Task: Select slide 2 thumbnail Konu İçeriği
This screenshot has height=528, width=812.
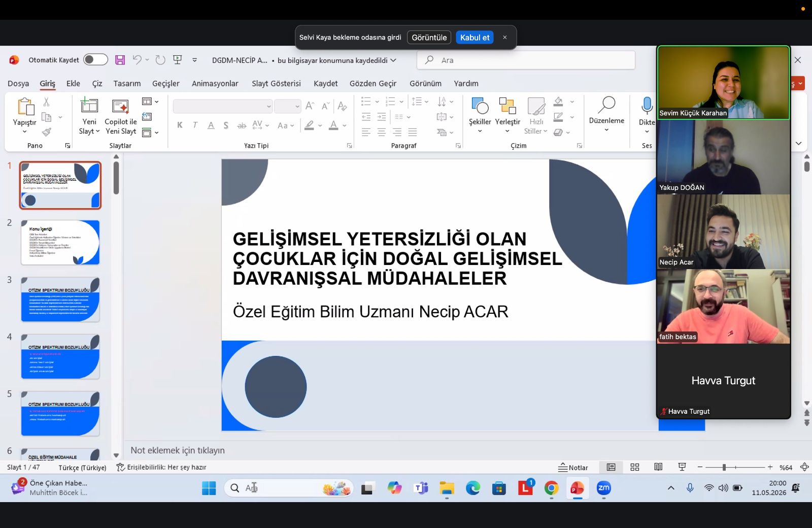Action: [60, 242]
